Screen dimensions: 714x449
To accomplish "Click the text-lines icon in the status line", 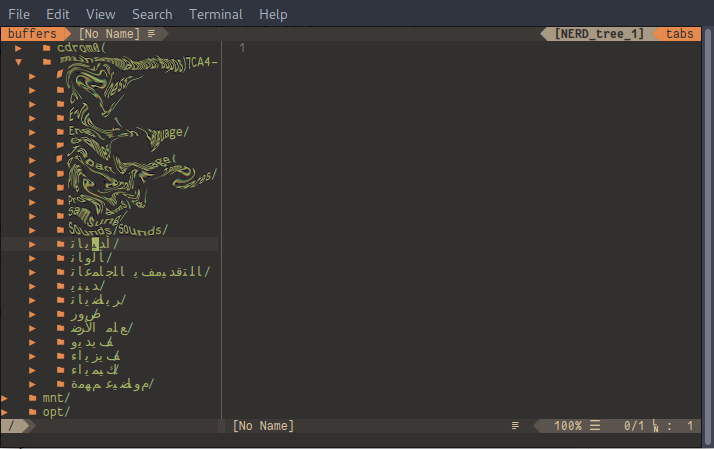I will (x=515, y=426).
